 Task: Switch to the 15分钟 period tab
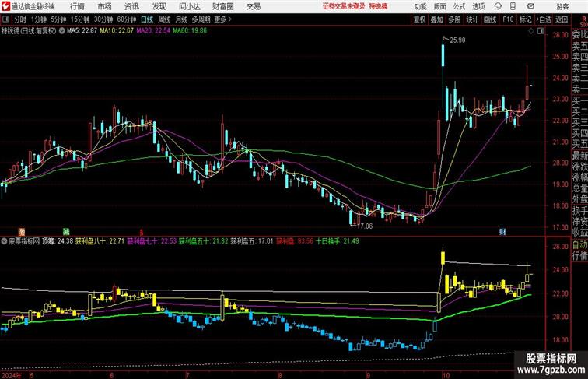coord(80,19)
